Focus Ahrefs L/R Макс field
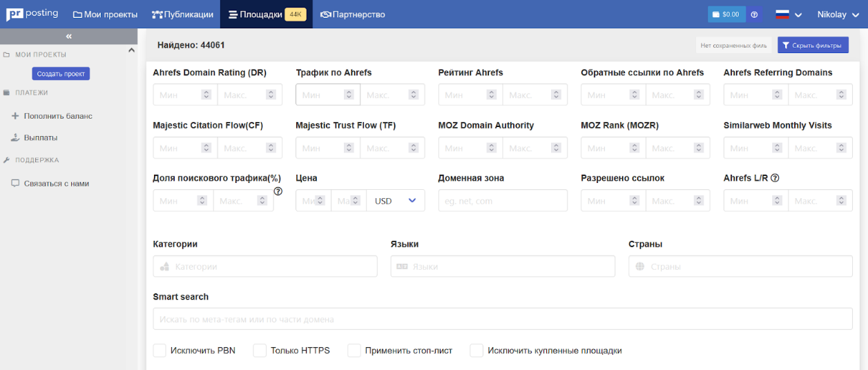Image resolution: width=868 pixels, height=370 pixels. 820,201
